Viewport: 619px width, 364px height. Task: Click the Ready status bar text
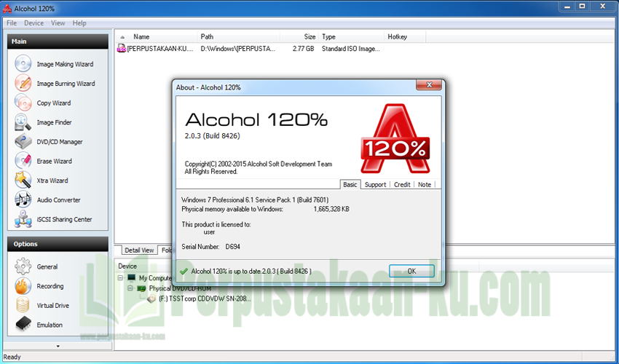coord(12,357)
